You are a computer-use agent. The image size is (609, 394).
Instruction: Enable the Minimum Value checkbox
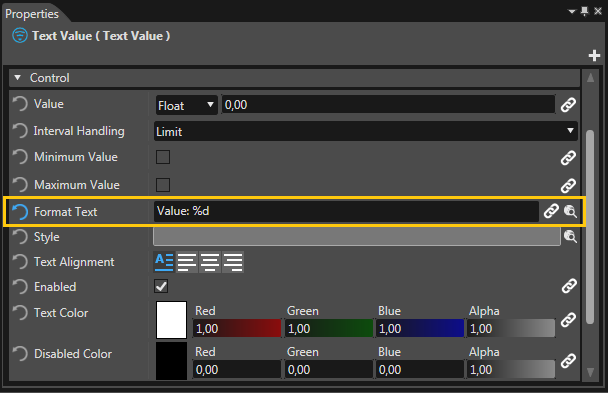pyautogui.click(x=163, y=157)
